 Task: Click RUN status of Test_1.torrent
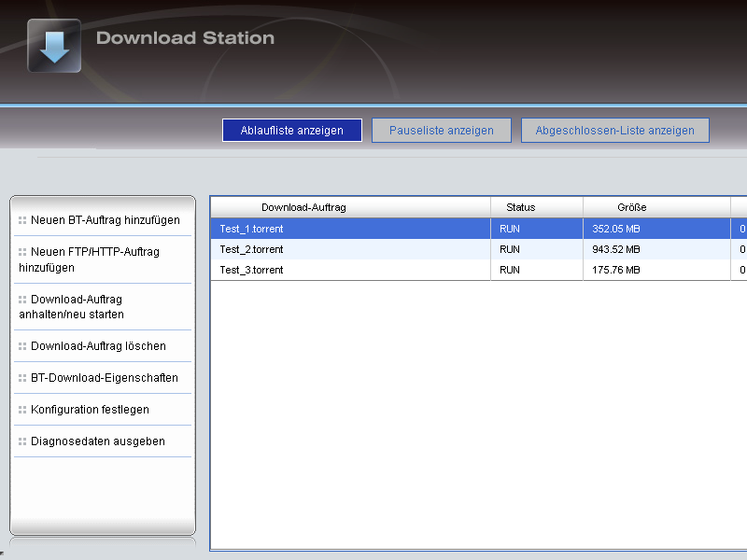pyautogui.click(x=510, y=229)
